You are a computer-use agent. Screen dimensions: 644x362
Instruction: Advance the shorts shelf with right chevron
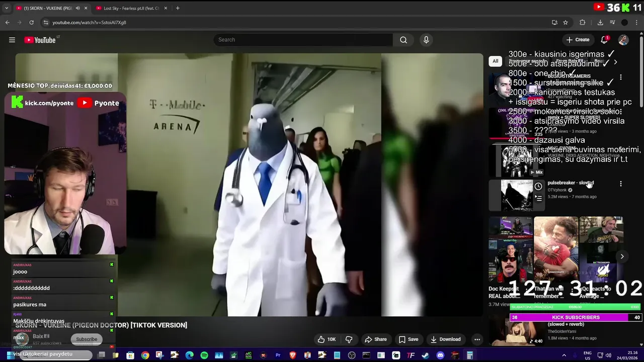[622, 256]
